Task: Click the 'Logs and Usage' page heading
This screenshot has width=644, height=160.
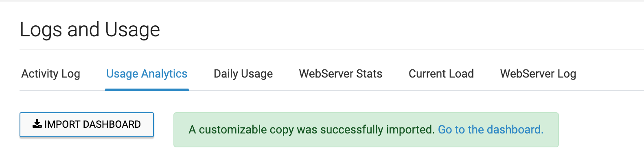Action: tap(90, 30)
